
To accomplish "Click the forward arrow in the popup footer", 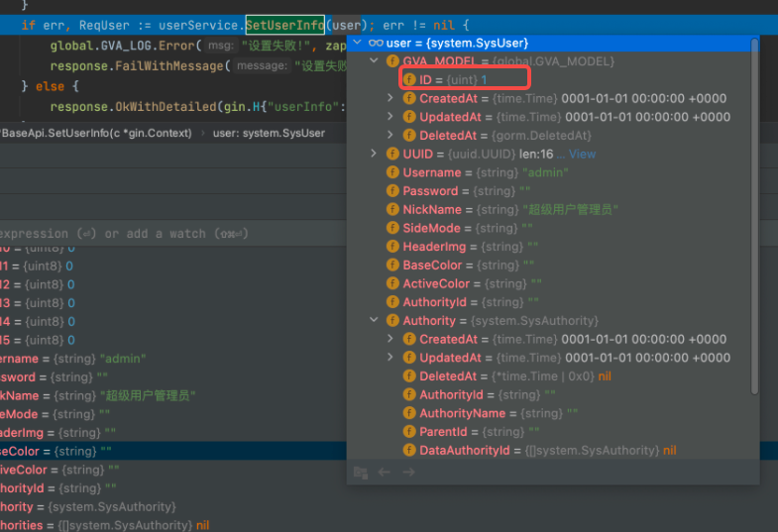I will click(x=406, y=473).
